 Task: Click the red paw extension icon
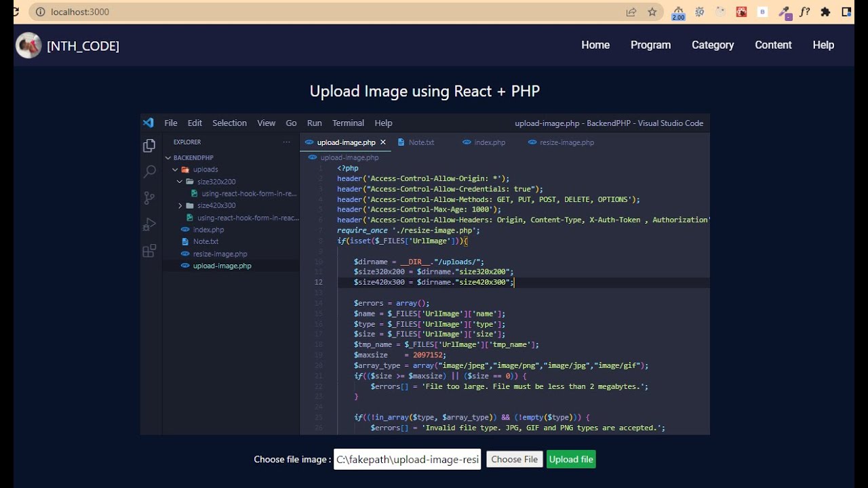click(x=742, y=12)
